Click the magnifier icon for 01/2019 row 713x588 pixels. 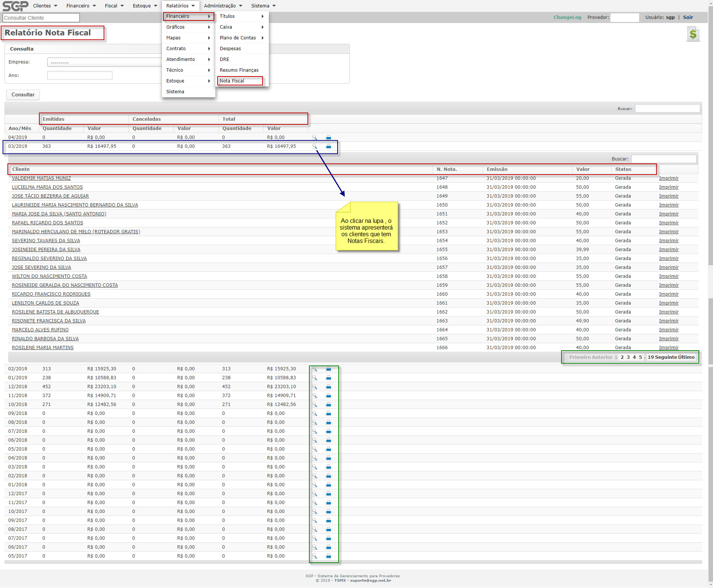tap(315, 378)
